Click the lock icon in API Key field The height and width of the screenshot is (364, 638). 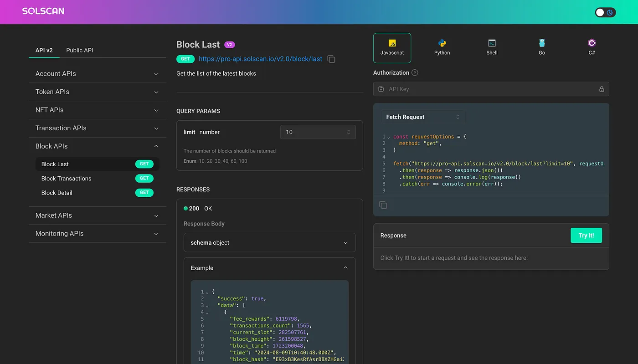[x=602, y=89]
